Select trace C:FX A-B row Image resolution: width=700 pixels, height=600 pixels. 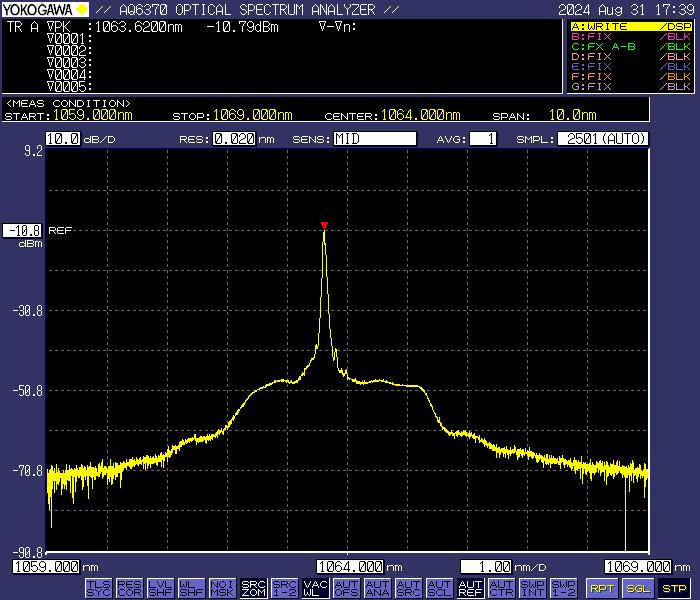630,46
